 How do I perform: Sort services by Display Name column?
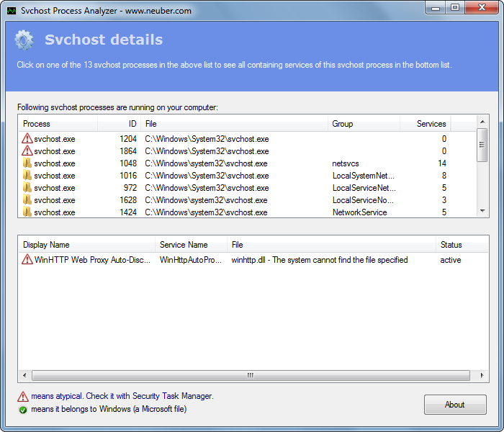click(x=86, y=245)
